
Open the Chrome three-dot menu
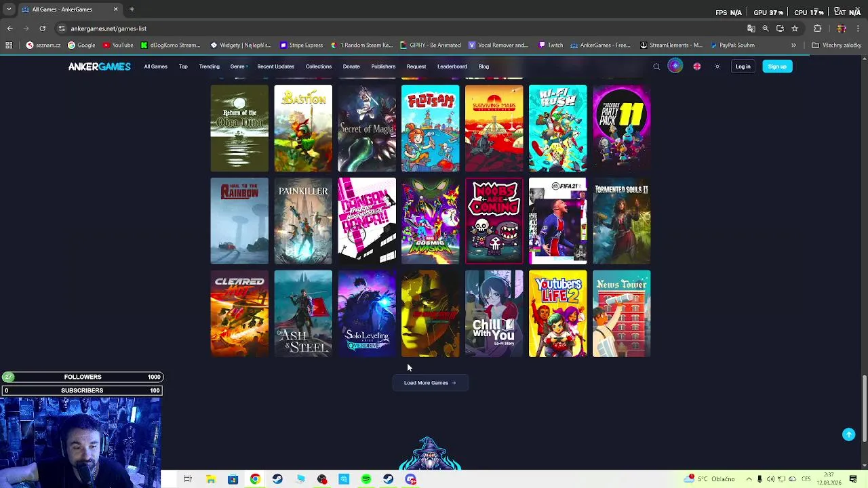tap(858, 28)
